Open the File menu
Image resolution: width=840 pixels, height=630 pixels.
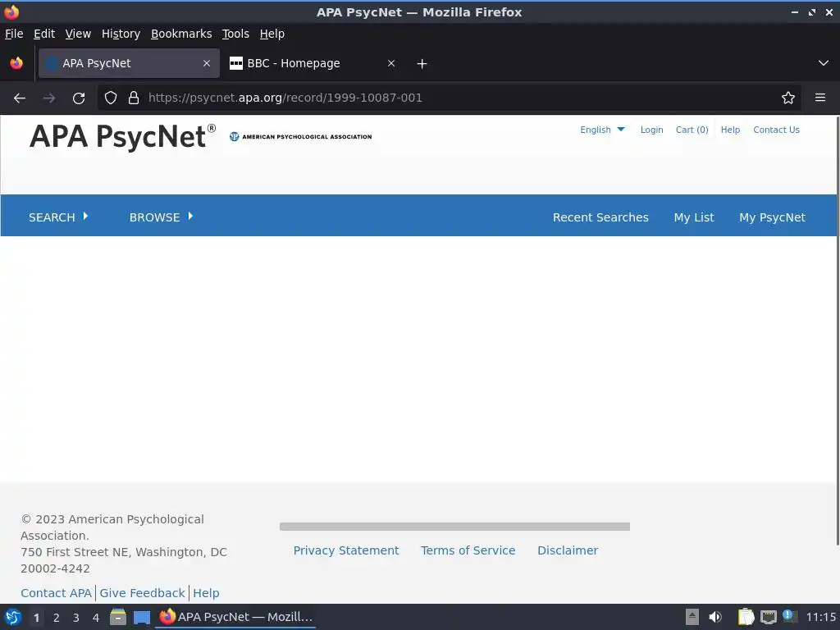[14, 34]
